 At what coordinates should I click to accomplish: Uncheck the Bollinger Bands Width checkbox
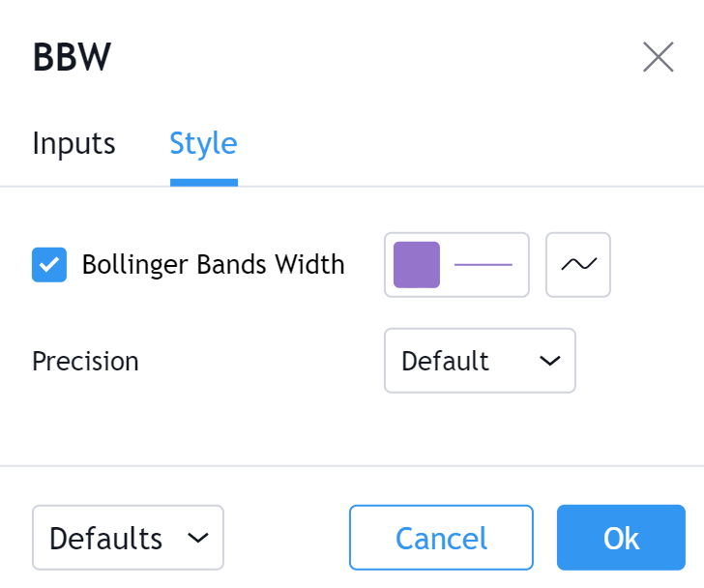point(49,264)
